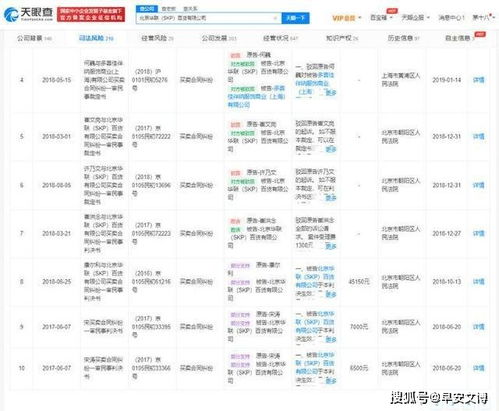
Task: Expand 更多 in row 7 judgment summary
Action: click(x=331, y=246)
